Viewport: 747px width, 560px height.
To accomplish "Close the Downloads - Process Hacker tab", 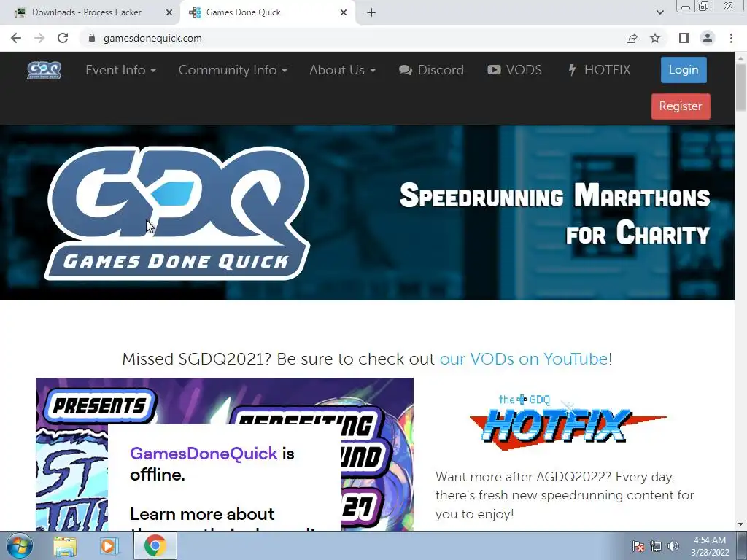I will [169, 12].
